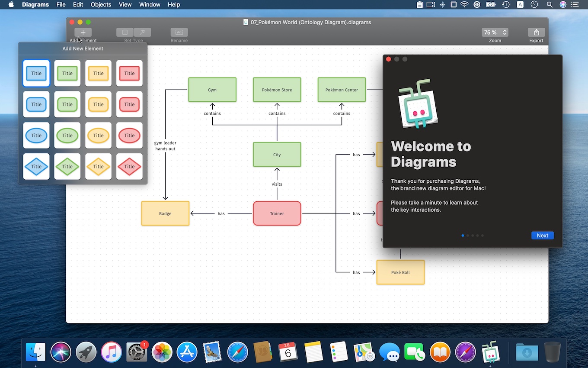Close the Welcome to Diagrams window
588x368 pixels.
pos(388,59)
